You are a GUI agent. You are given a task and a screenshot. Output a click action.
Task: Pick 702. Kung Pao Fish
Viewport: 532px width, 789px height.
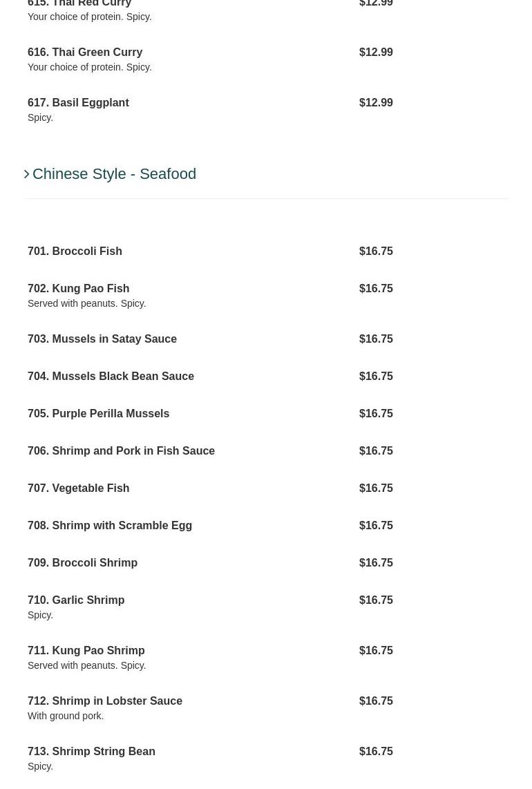78,289
